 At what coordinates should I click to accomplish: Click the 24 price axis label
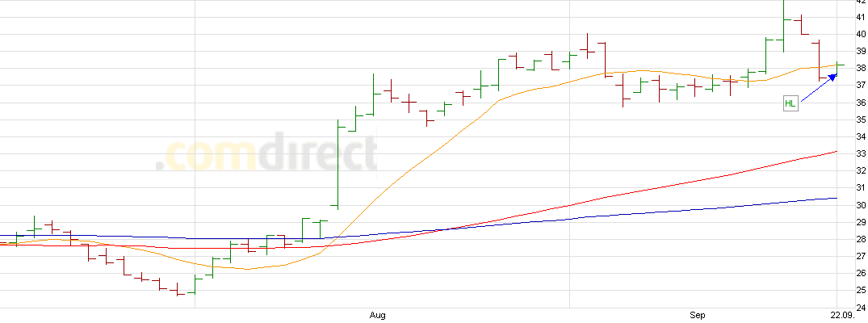(861, 307)
